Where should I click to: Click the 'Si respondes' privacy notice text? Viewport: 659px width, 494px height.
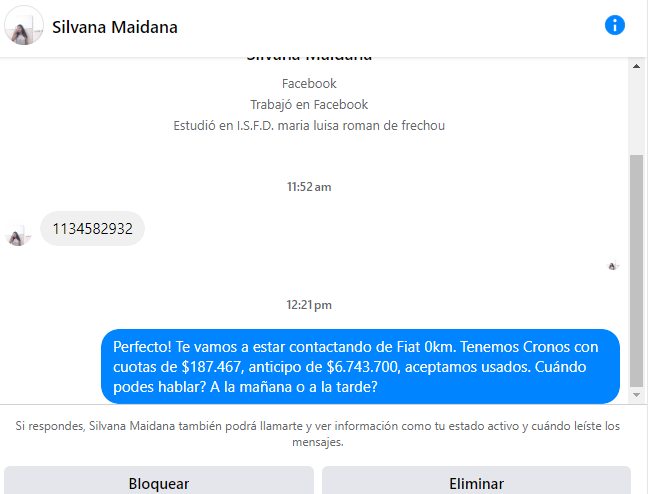click(x=318, y=434)
